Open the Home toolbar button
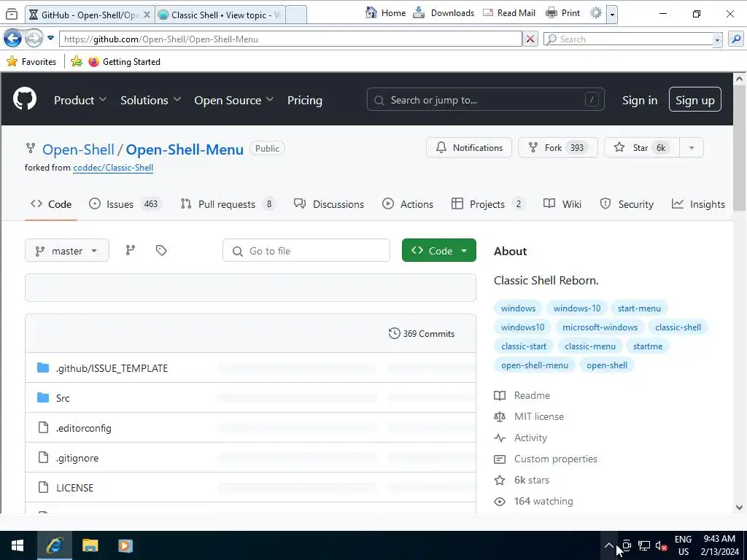747x560 pixels. (385, 13)
